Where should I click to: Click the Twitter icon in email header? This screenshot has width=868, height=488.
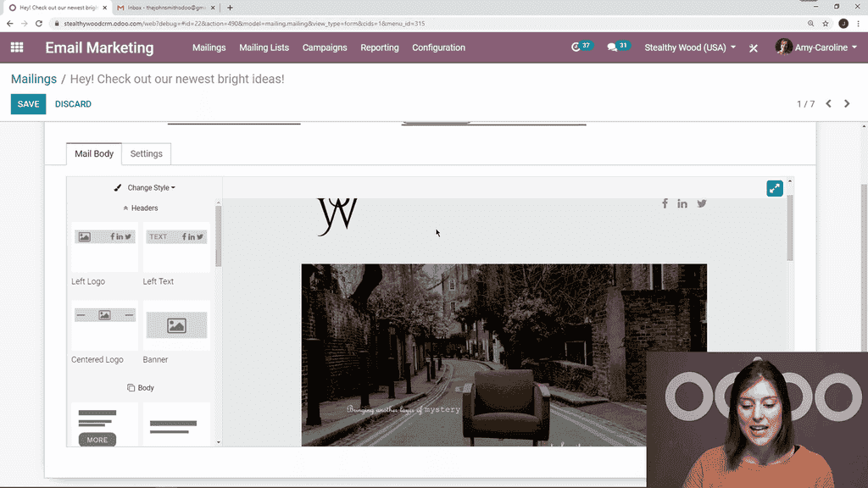point(702,203)
